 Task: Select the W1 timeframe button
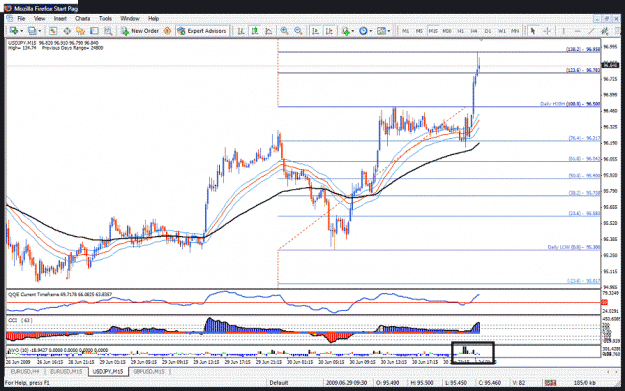pyautogui.click(x=502, y=31)
